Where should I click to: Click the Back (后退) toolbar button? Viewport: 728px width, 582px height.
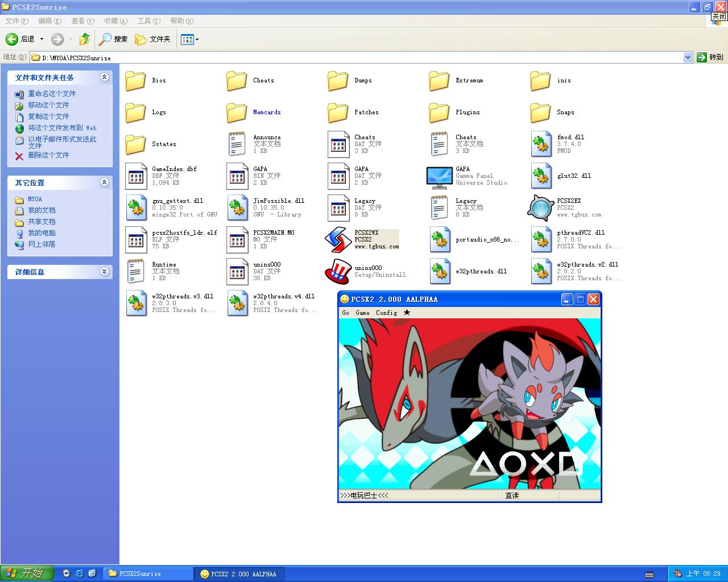[20, 39]
